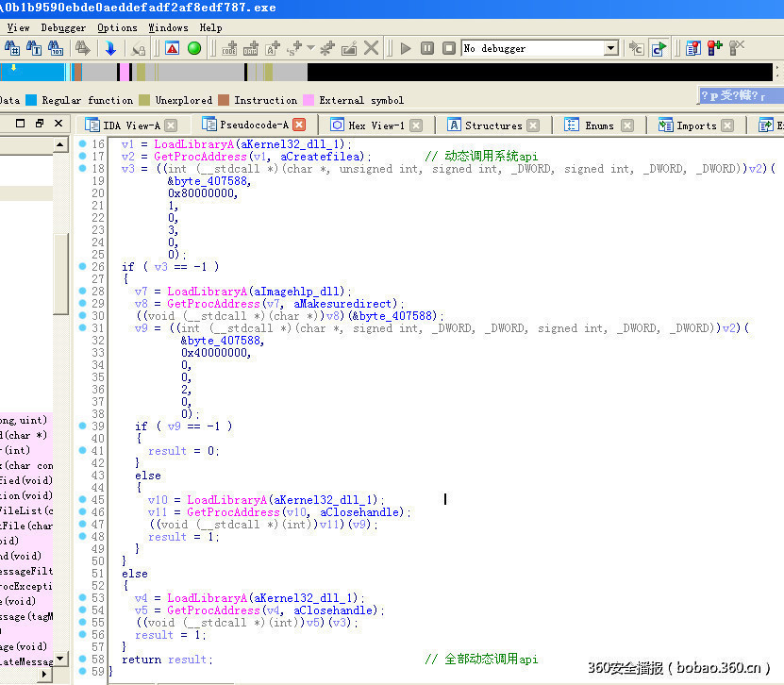The height and width of the screenshot is (685, 784).
Task: Add a breakpoint with the red plus icon
Action: click(x=713, y=46)
